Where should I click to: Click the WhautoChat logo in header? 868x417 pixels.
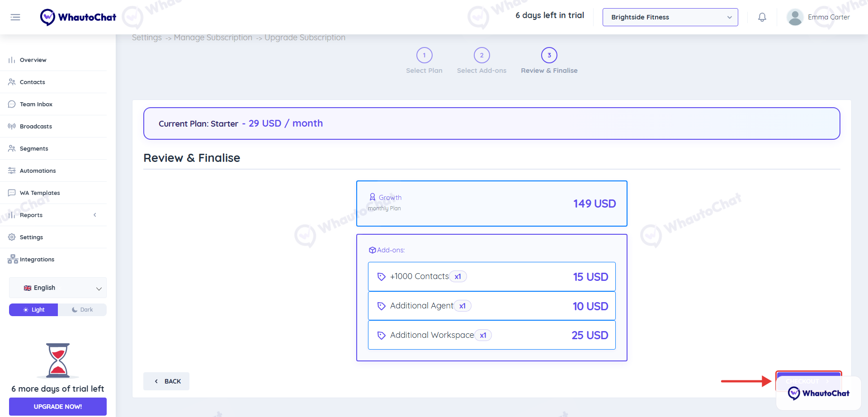pos(78,17)
